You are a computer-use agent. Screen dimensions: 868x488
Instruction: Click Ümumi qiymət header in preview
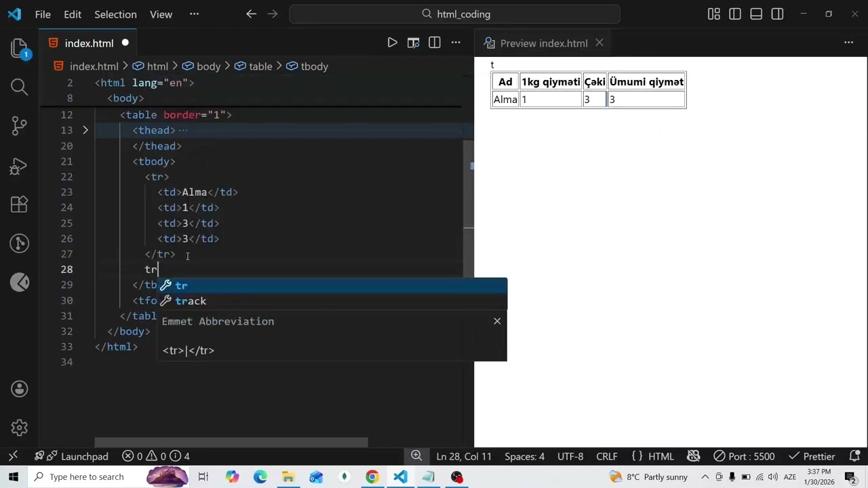(x=646, y=81)
